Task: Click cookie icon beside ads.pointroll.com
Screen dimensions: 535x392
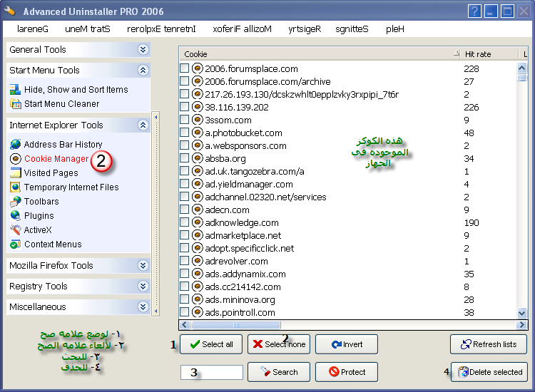Action: coord(197,312)
